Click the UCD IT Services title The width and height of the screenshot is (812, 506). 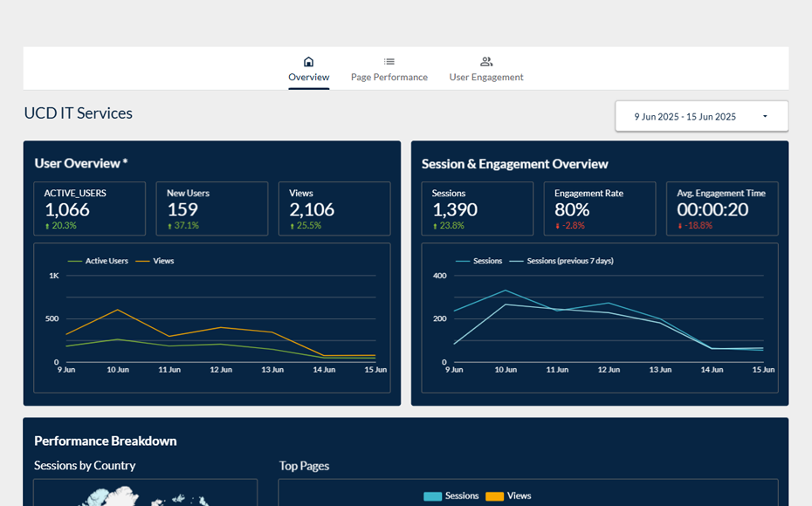pyautogui.click(x=78, y=113)
